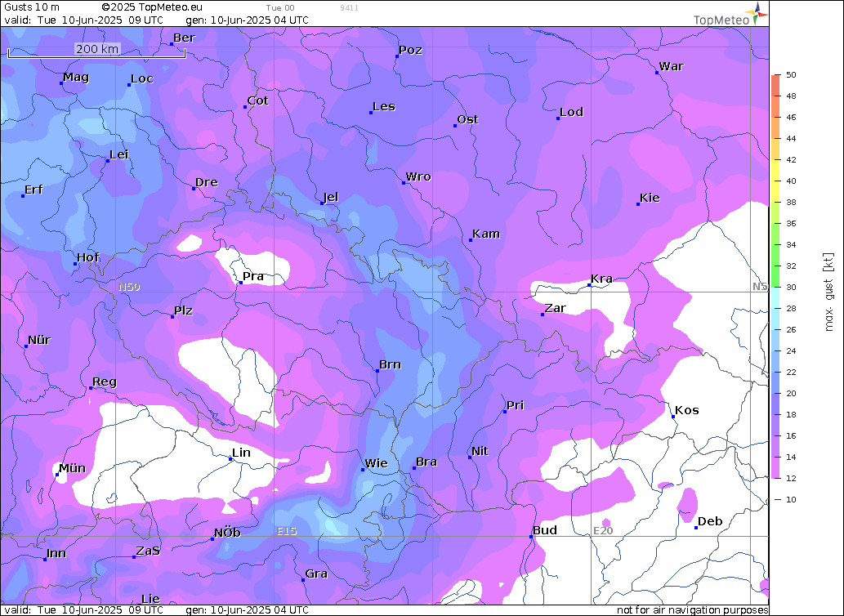Screen dimensions: 844x616
Task: Click the N50 latitude label
Action: point(129,287)
